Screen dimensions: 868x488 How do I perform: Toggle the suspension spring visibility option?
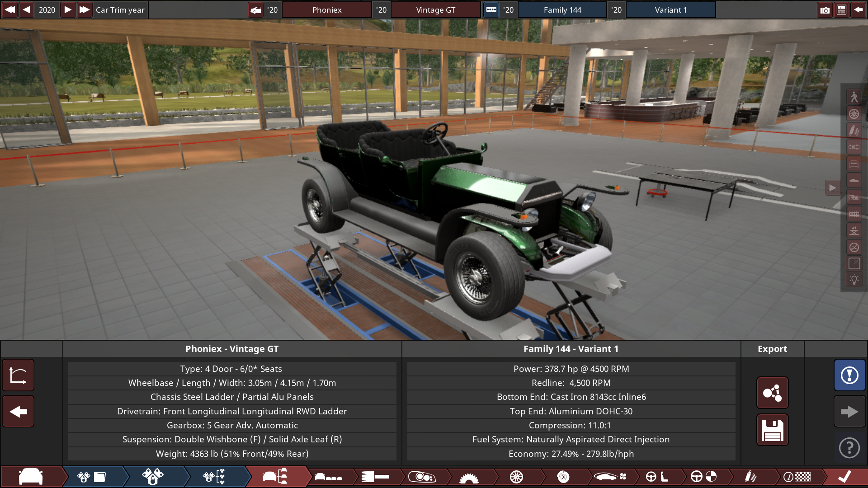[854, 130]
